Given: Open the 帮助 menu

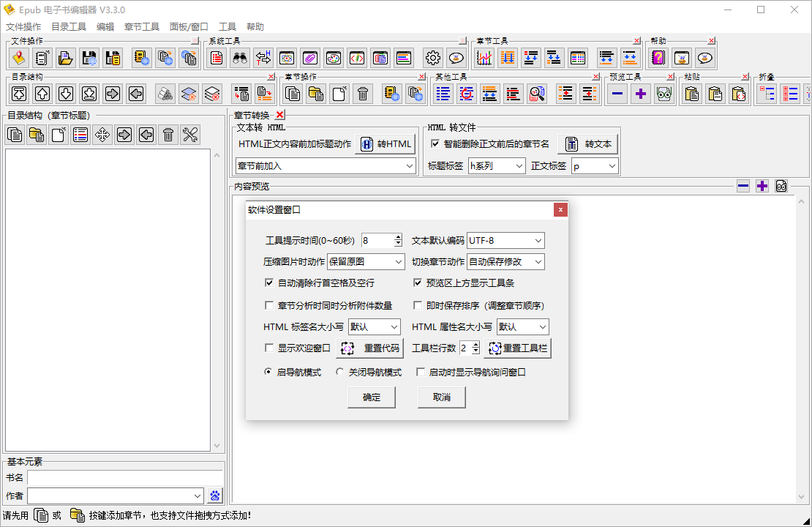Looking at the screenshot, I should (x=255, y=26).
